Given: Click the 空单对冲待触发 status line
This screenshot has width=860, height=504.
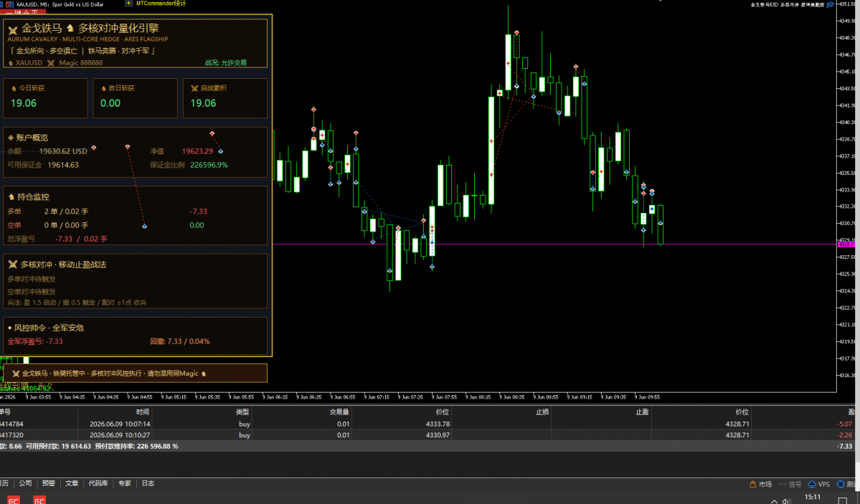Looking at the screenshot, I should point(32,292).
